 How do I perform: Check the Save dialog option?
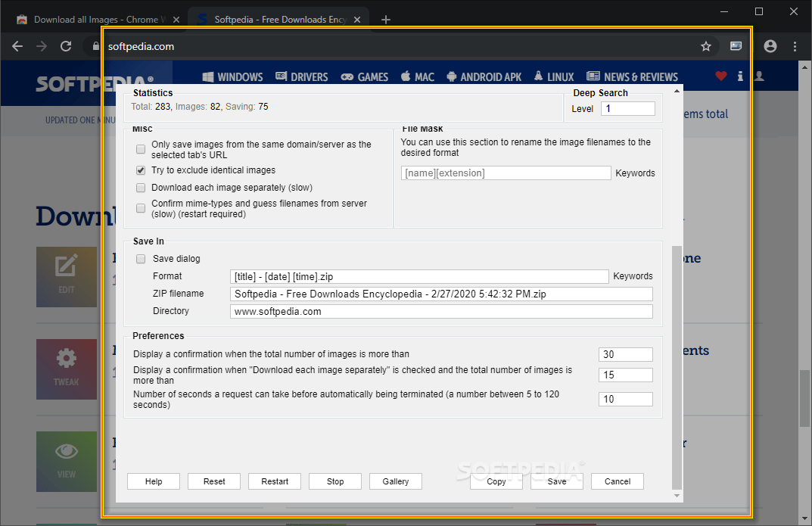click(140, 258)
